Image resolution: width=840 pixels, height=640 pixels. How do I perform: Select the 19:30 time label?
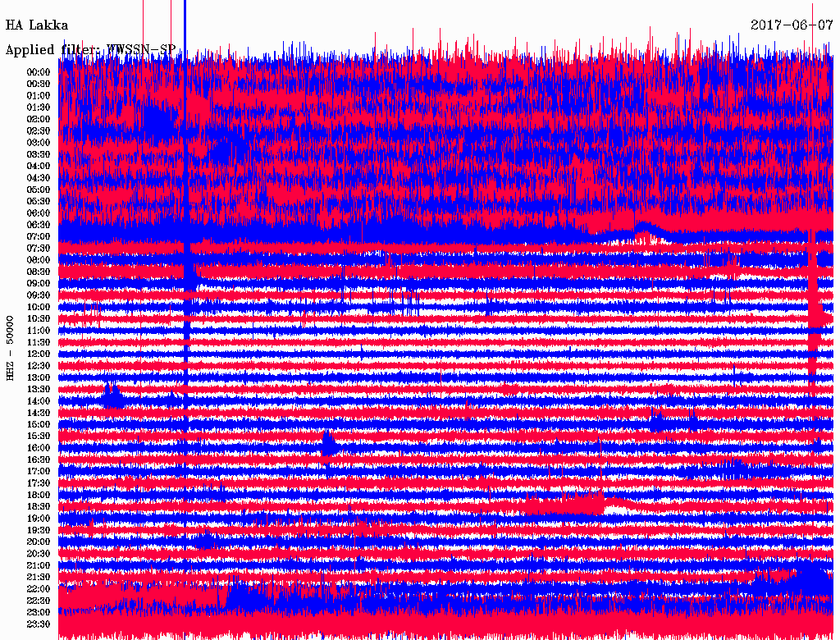(39, 531)
